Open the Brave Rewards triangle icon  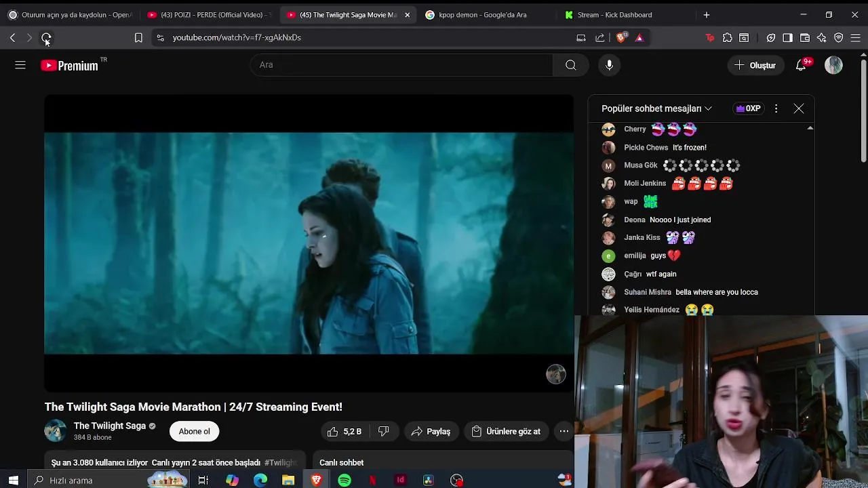[x=639, y=38]
